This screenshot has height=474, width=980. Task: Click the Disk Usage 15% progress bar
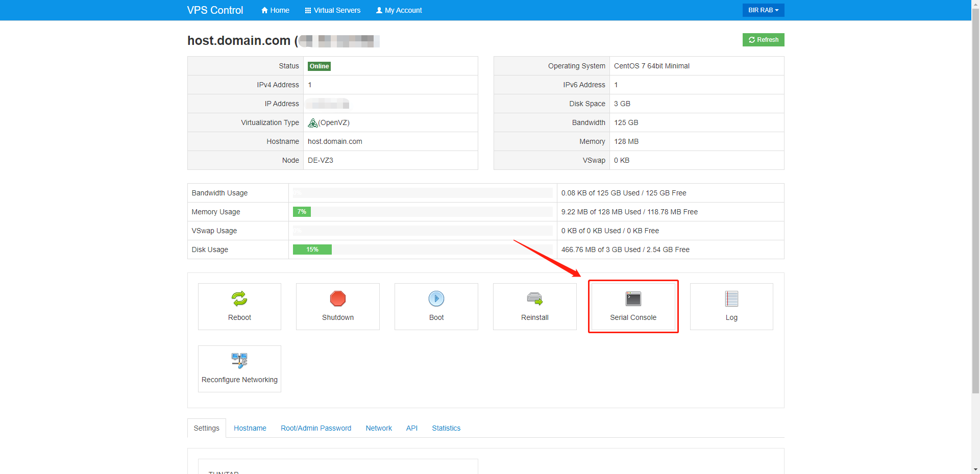pos(423,250)
